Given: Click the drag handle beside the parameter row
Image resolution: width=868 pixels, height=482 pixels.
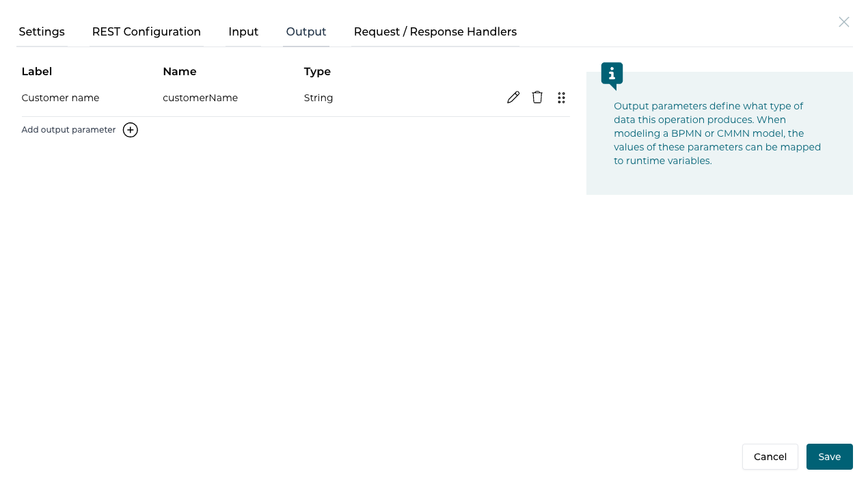Looking at the screenshot, I should pos(561,97).
